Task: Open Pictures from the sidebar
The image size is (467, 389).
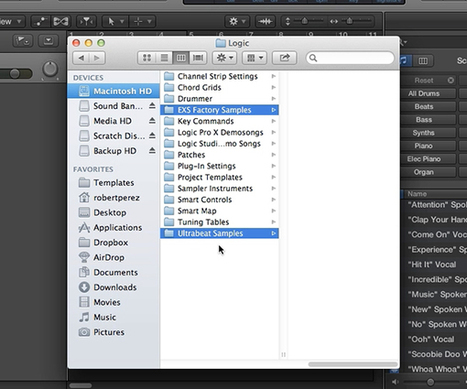Action: click(x=114, y=332)
